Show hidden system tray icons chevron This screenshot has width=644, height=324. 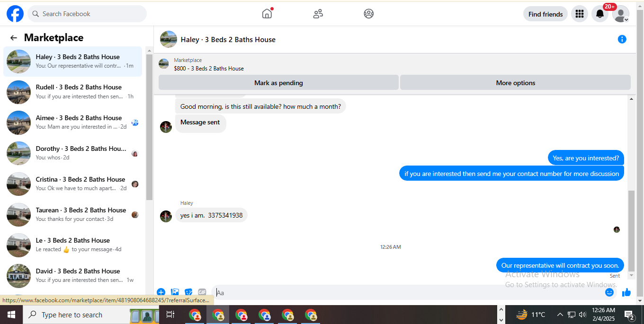(560, 315)
